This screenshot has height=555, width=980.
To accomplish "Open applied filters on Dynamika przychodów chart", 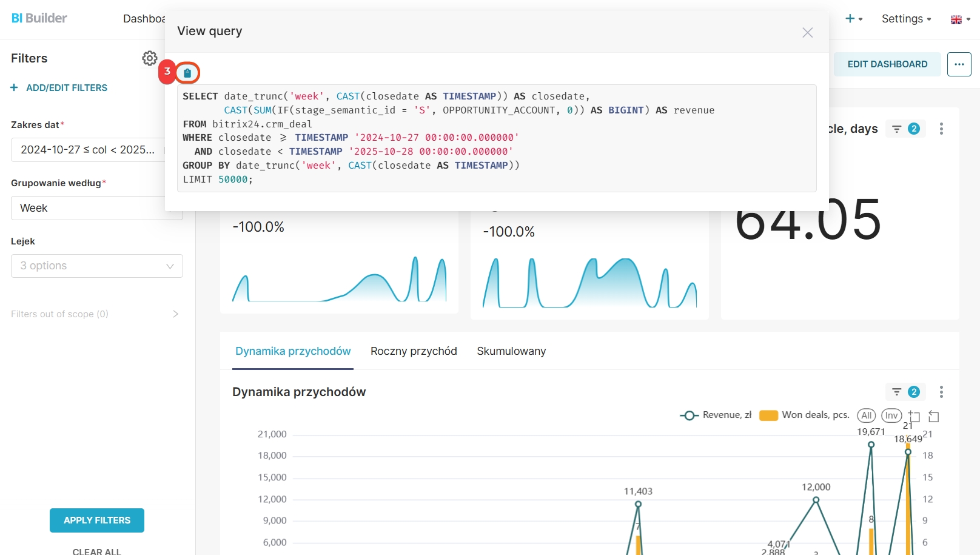I will 905,392.
